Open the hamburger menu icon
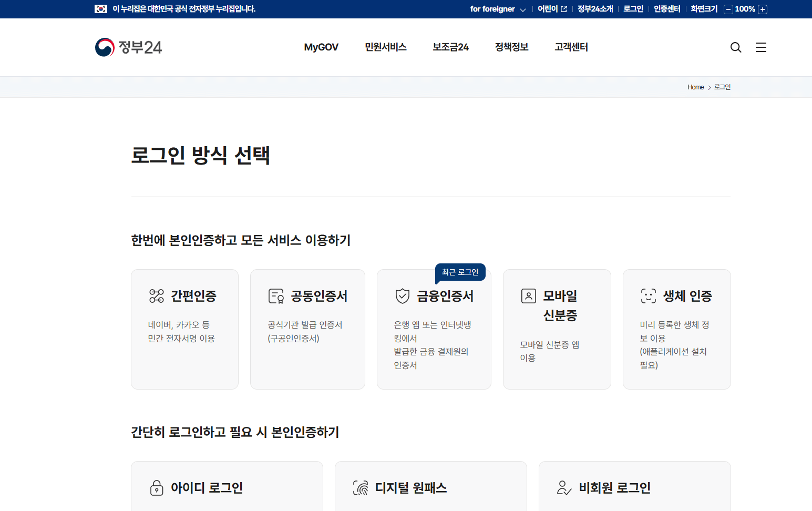812x511 pixels. [760, 47]
